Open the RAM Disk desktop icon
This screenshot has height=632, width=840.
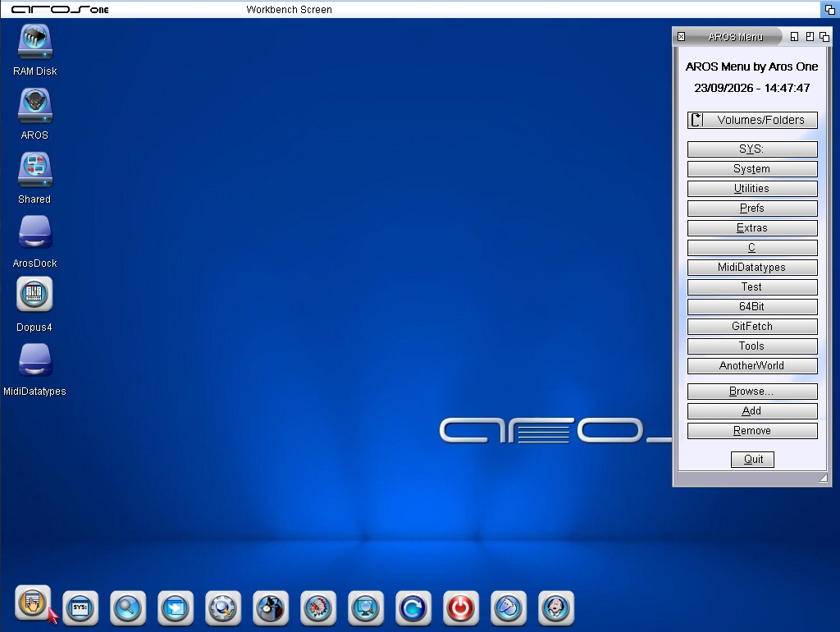point(34,42)
